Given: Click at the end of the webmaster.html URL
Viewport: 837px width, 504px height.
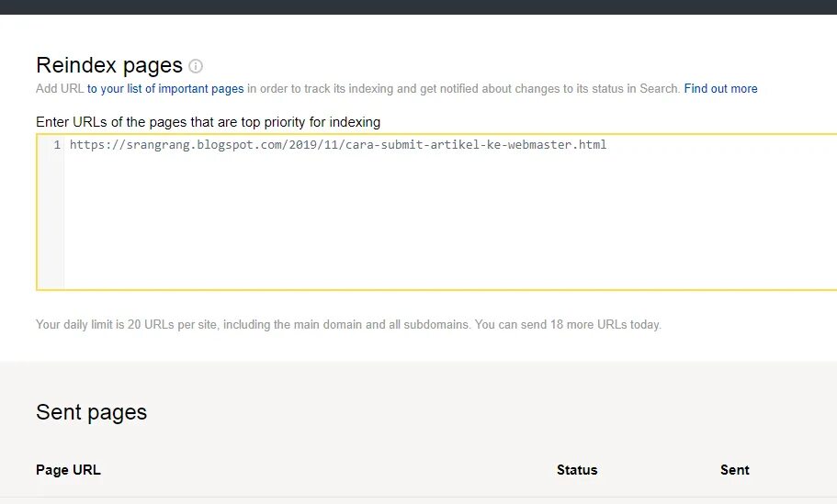Looking at the screenshot, I should click(607, 145).
